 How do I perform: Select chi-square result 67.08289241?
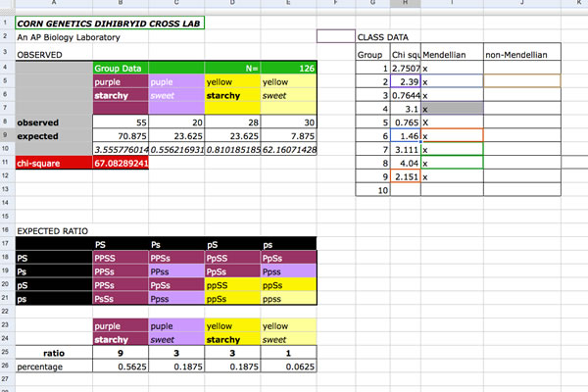121,164
